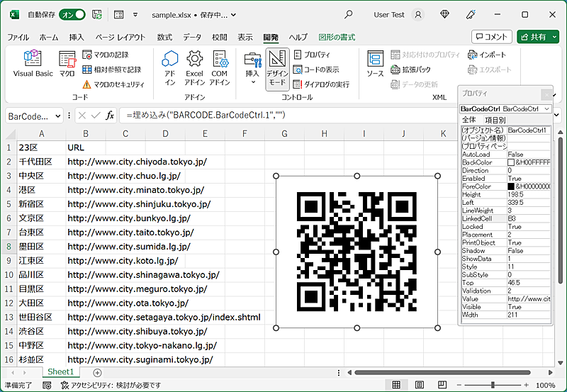
Task: Open the Macros (マクロ) dialog
Action: click(x=67, y=63)
